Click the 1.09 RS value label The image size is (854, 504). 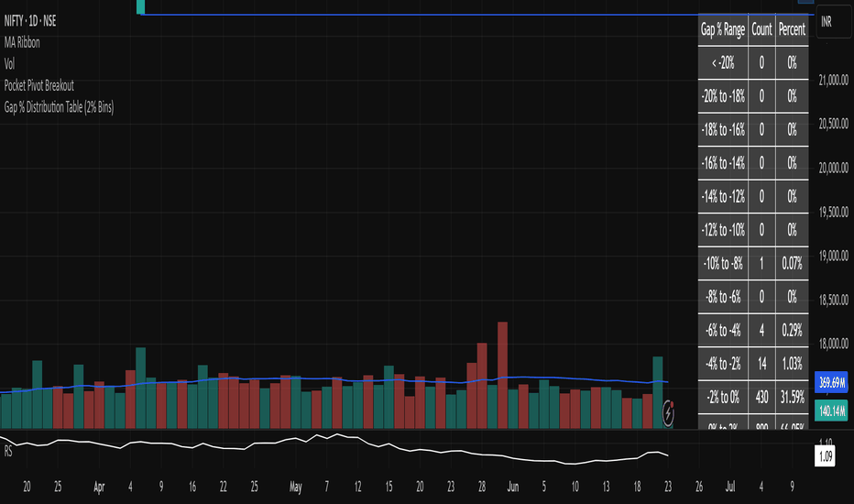tap(825, 456)
